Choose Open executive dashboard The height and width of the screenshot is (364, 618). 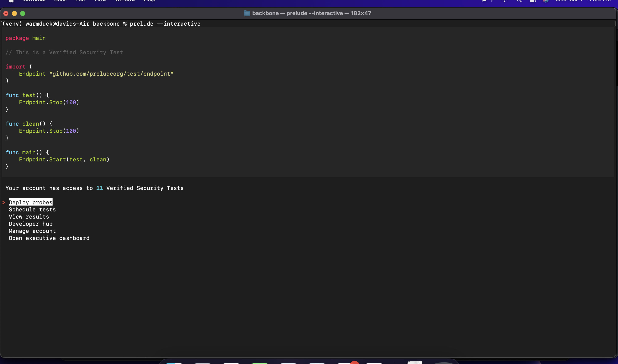(x=49, y=238)
